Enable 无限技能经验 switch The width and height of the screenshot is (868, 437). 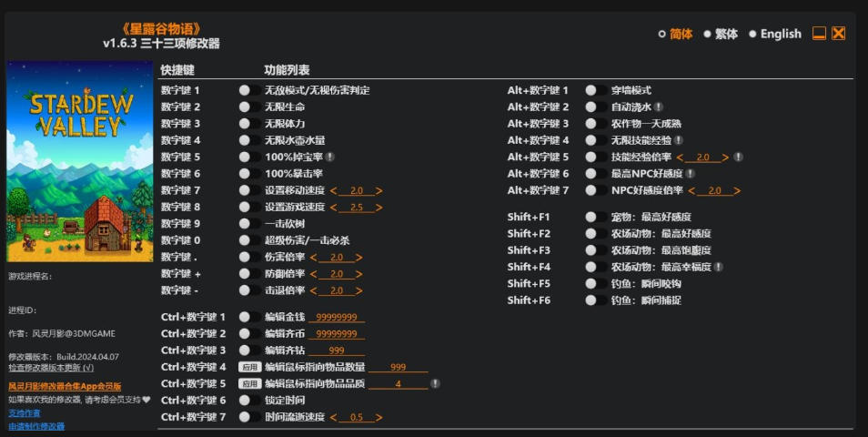(596, 140)
